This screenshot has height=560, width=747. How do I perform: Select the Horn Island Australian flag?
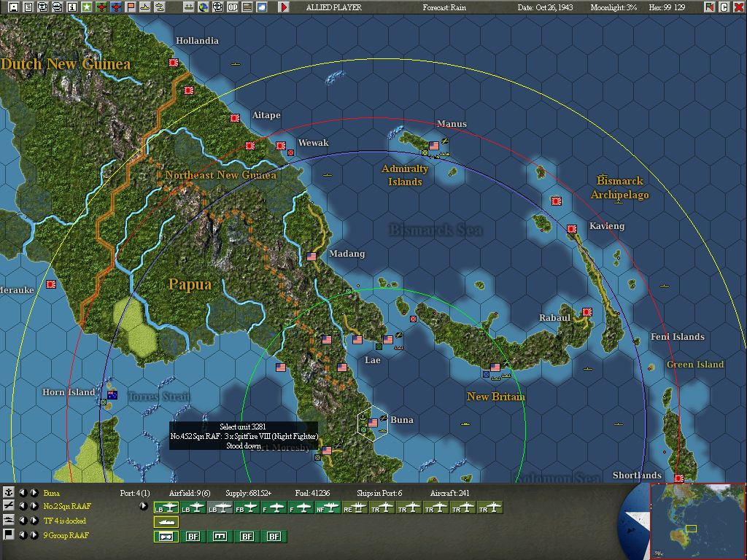112,394
